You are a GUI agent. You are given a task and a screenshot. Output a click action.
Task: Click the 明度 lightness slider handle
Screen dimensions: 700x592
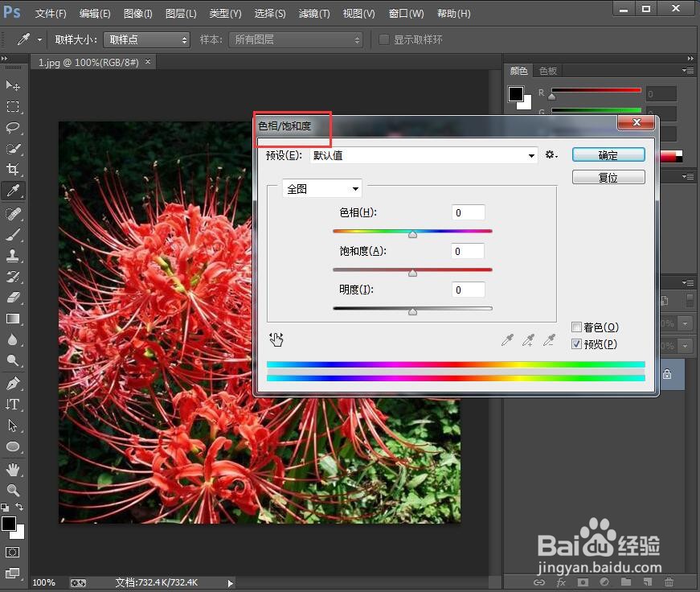click(x=412, y=311)
